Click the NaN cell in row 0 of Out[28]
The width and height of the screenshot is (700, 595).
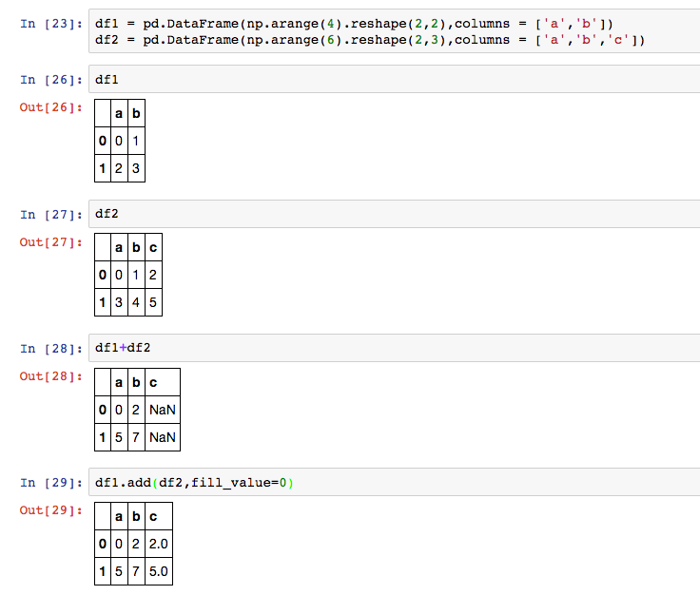click(163, 410)
